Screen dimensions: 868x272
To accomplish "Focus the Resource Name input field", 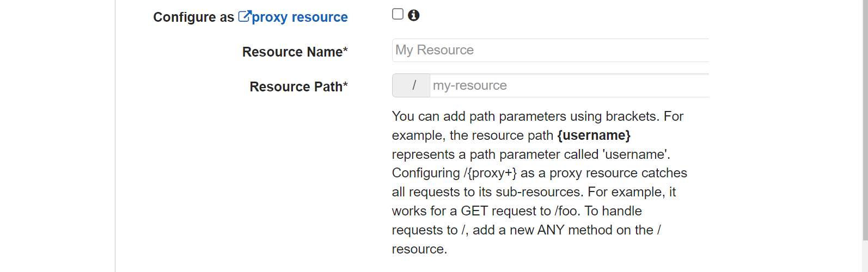I will (x=551, y=50).
